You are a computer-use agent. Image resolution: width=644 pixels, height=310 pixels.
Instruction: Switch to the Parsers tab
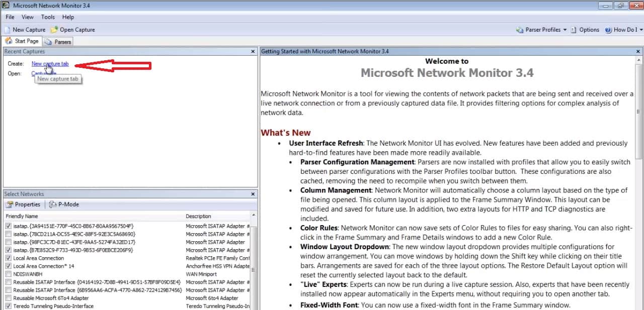[x=58, y=42]
